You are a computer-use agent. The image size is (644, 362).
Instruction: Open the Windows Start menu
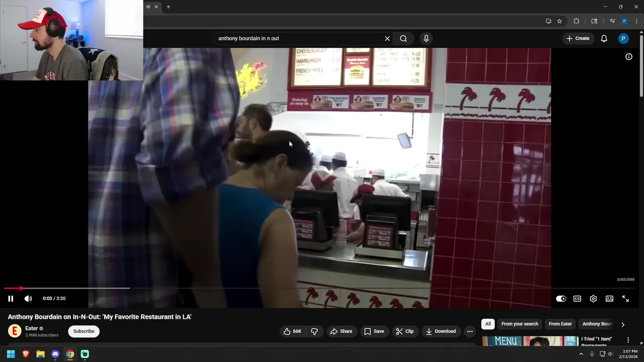point(11,354)
